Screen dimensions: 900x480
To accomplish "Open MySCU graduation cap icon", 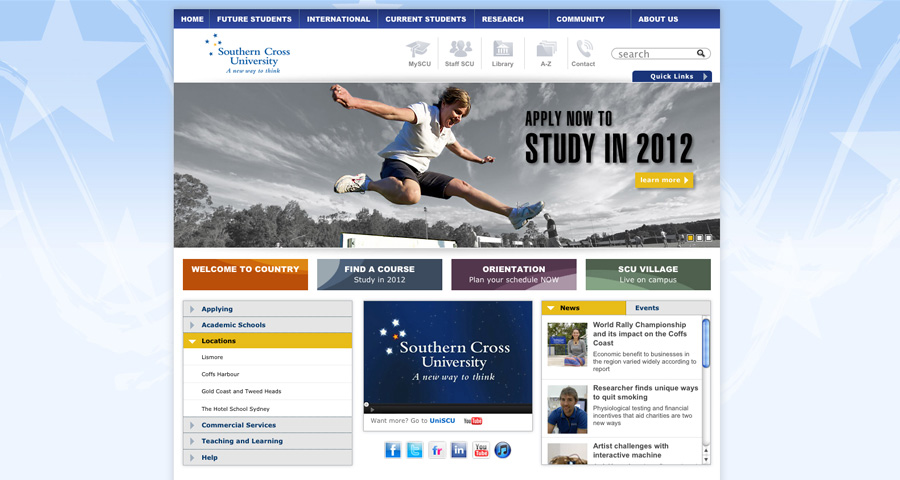I will (x=418, y=49).
